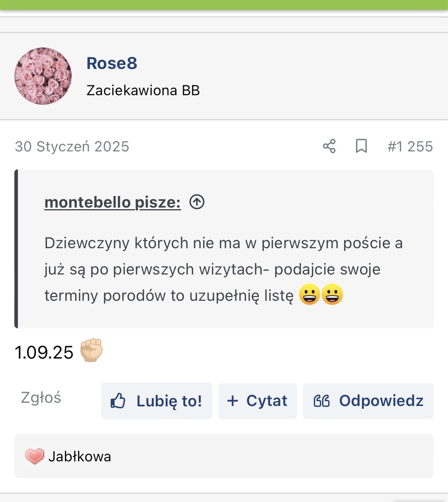The width and height of the screenshot is (448, 502).
Task: Open Jabłkowa's profile from the reactions bar
Action: pos(80,457)
